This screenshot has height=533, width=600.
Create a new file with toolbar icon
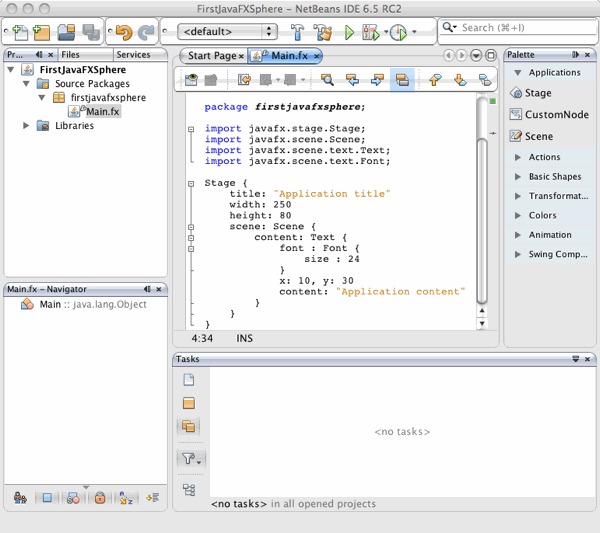pos(20,32)
